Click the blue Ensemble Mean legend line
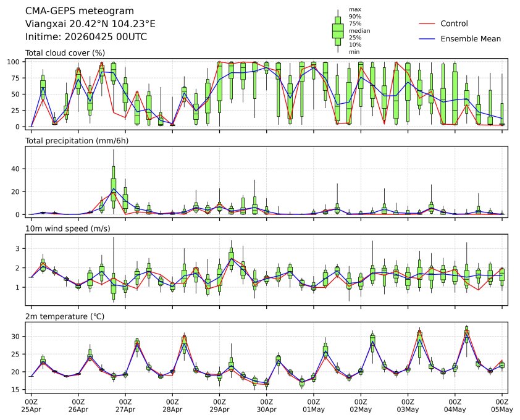This screenshot has height=420, width=520. [427, 38]
